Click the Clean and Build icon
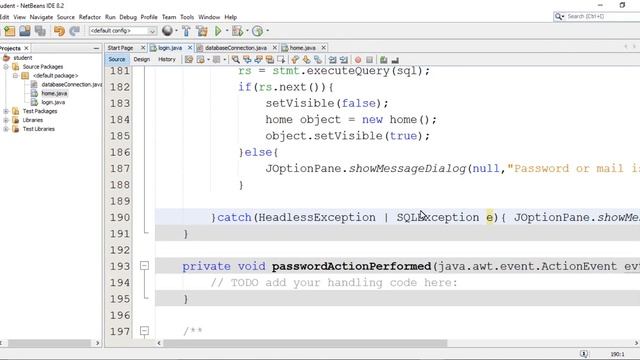 [202, 31]
